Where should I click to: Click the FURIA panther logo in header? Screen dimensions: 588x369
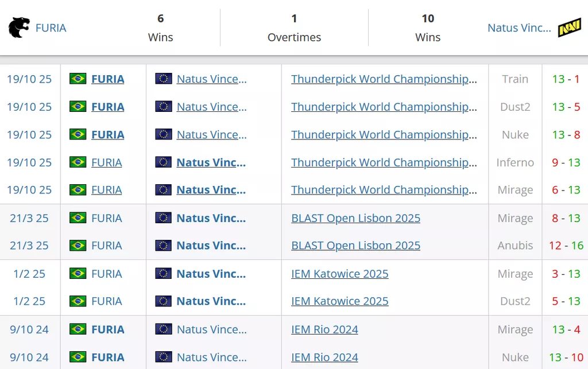tap(19, 28)
